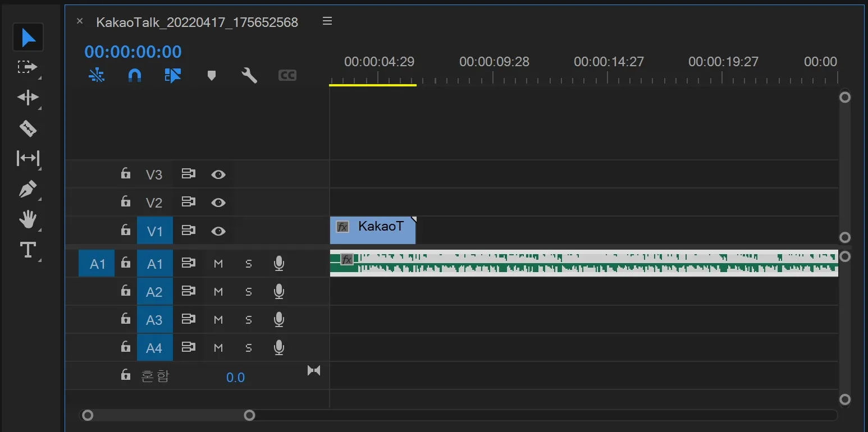Select the KakaoTalk_20220417_175652568 sequence tab
Screen dimensions: 868x432
[x=197, y=22]
